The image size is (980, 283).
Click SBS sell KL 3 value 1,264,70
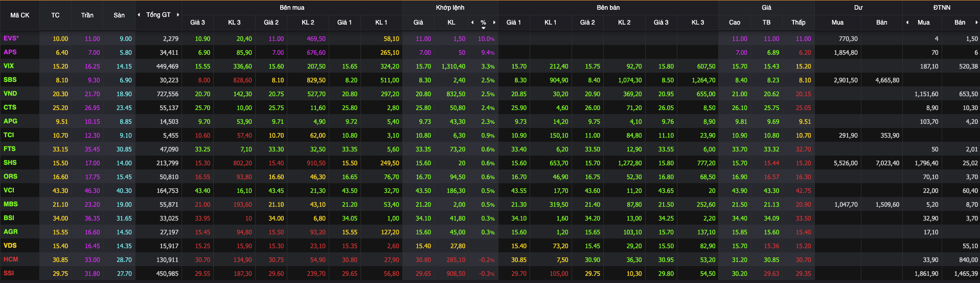coord(703,80)
